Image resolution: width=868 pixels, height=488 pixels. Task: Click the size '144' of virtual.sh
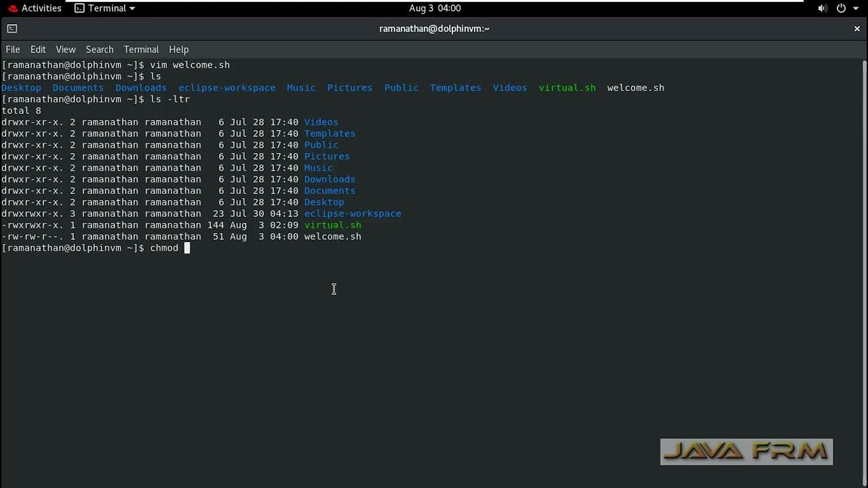pyautogui.click(x=216, y=225)
